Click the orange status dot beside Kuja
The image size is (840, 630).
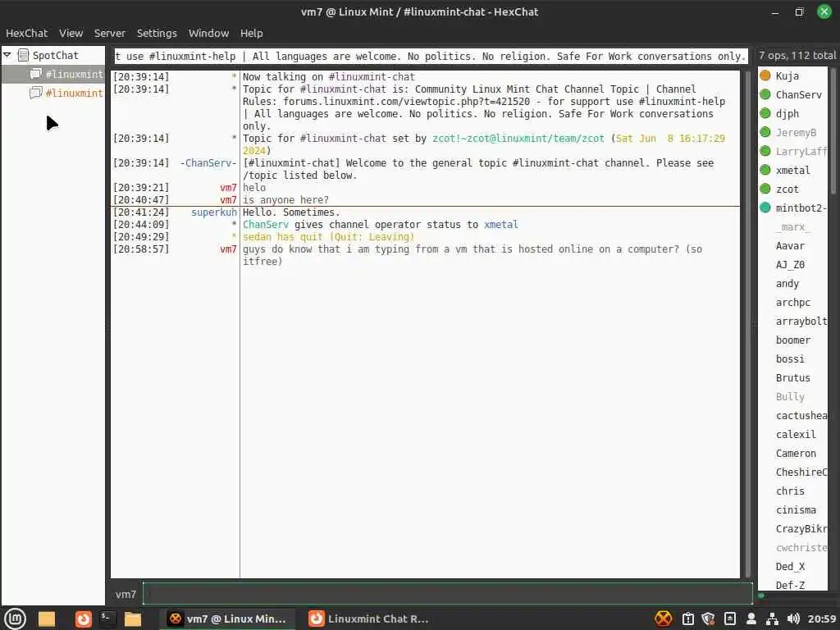point(765,75)
